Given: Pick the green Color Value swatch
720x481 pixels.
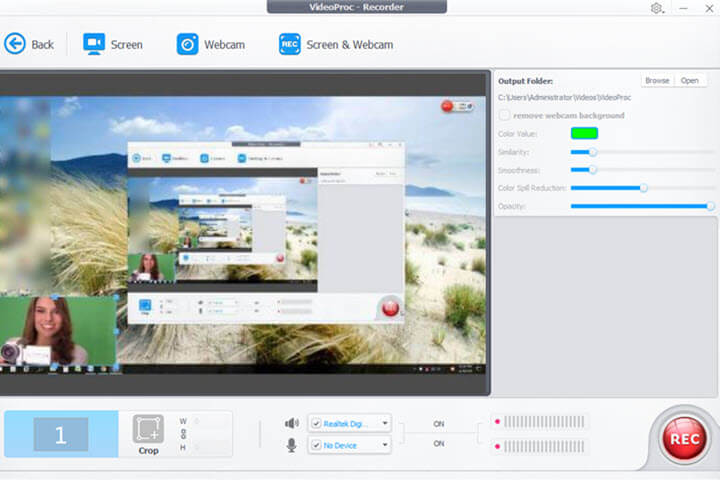Looking at the screenshot, I should click(584, 133).
